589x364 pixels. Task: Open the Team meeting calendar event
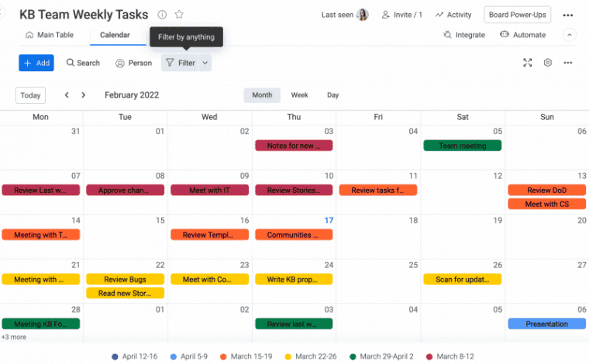463,146
